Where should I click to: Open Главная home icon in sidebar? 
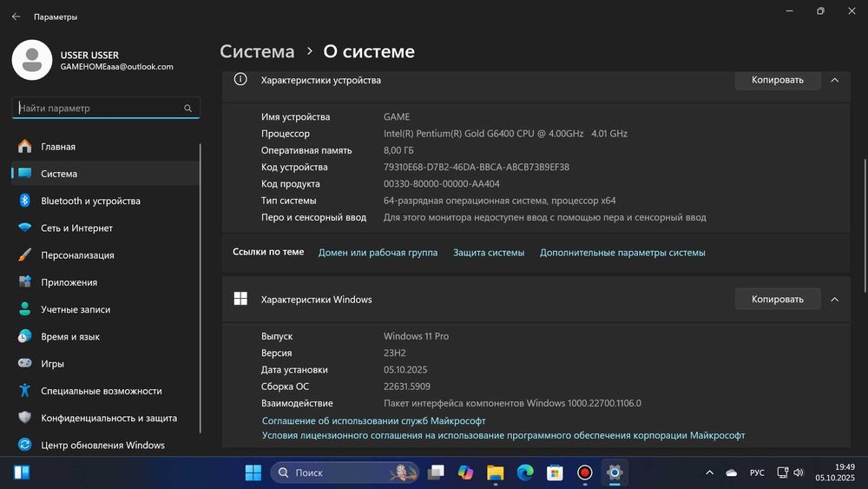25,146
